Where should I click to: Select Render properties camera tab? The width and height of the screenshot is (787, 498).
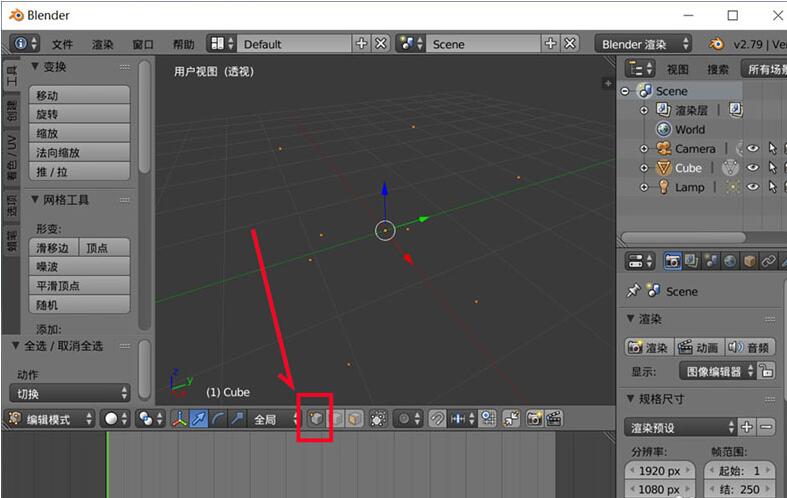point(672,261)
